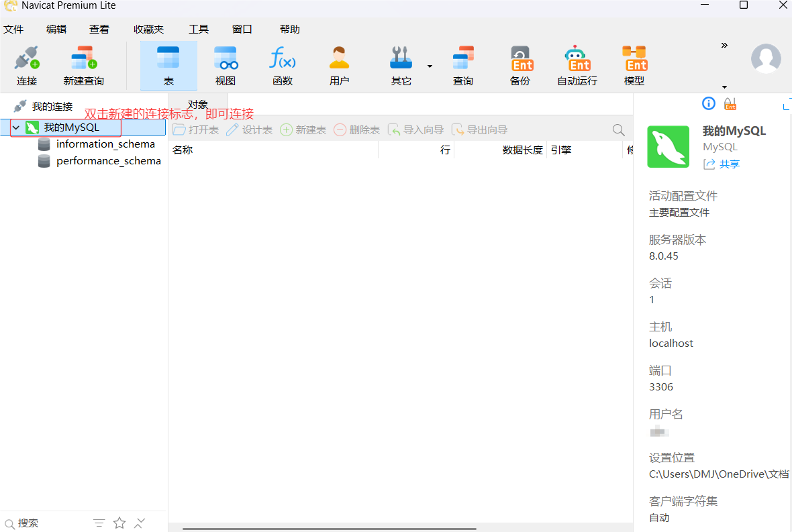Click the Ent lock icon in info panel
The width and height of the screenshot is (792, 532).
[730, 103]
